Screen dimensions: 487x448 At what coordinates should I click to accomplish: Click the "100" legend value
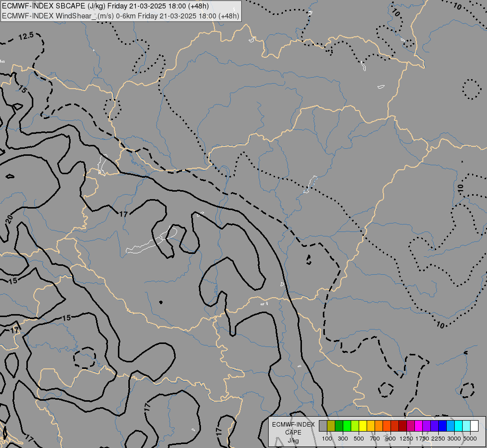[x=327, y=439]
